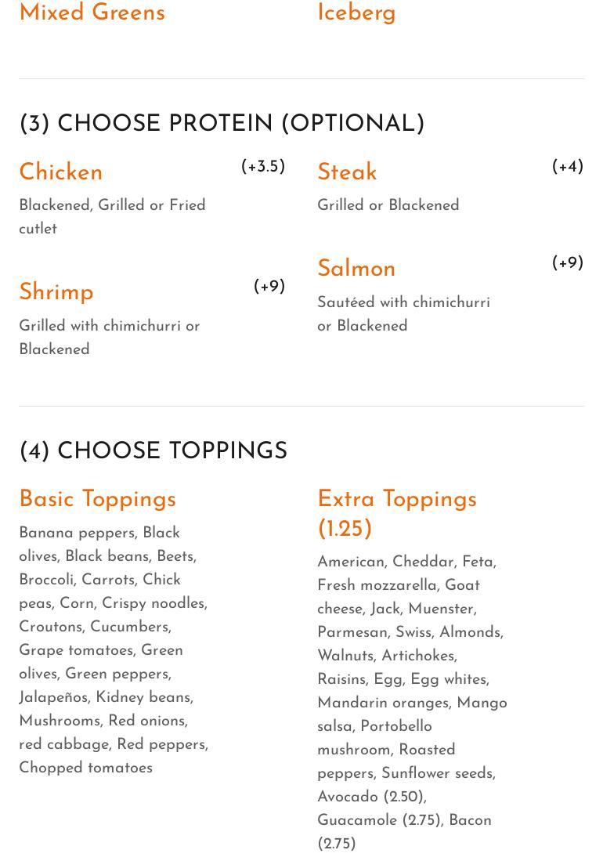
Task: Click the Grilled with chimichurri shrimp description
Action: 109,338
